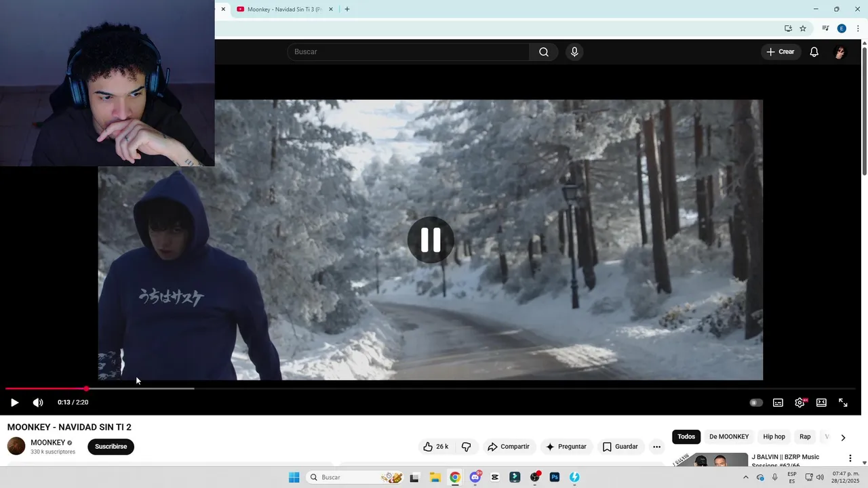868x488 pixels.
Task: Click the J BALVIN video thumbnail
Action: pos(710,460)
